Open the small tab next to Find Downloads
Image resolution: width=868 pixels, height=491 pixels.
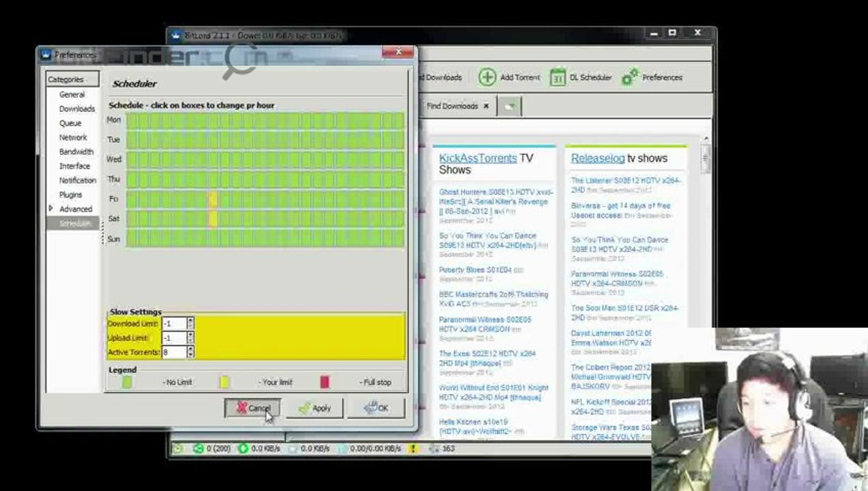click(x=509, y=106)
